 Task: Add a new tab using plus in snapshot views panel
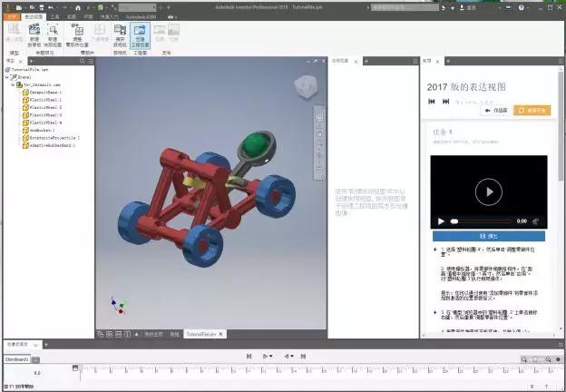(366, 62)
